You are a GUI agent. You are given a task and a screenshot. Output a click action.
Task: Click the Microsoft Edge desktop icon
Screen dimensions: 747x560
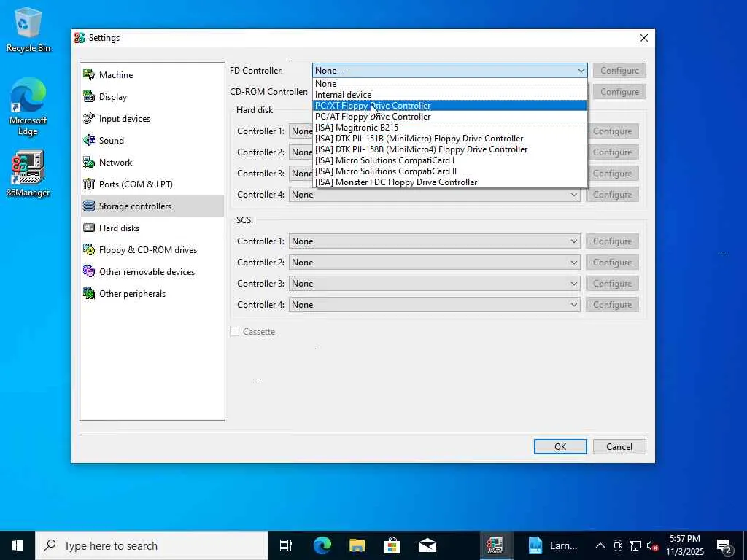click(28, 107)
